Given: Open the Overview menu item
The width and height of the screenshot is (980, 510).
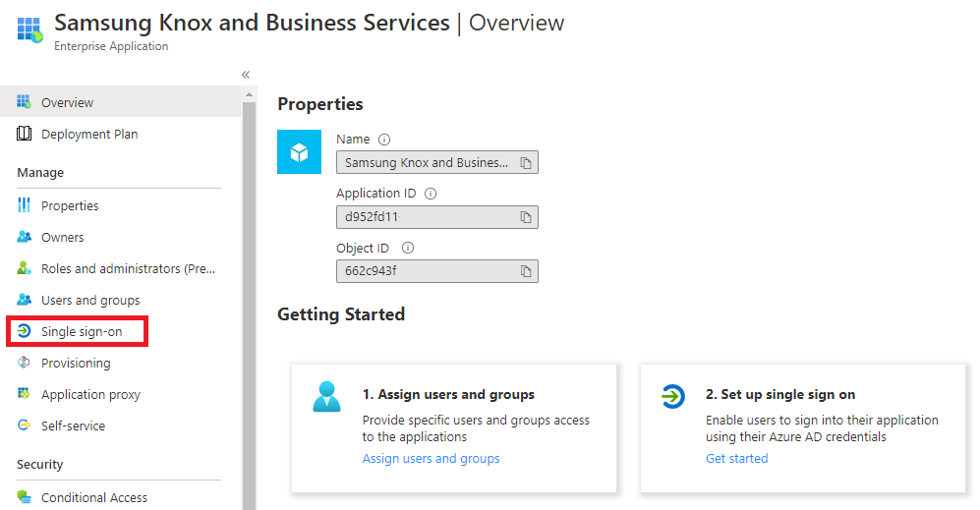Looking at the screenshot, I should [120, 102].
